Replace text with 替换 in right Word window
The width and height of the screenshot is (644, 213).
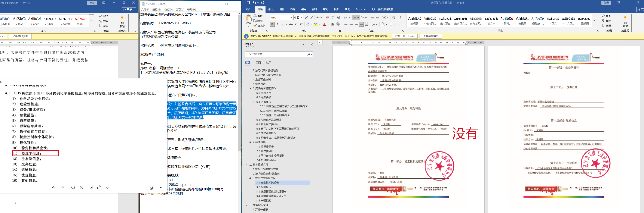click(606, 21)
